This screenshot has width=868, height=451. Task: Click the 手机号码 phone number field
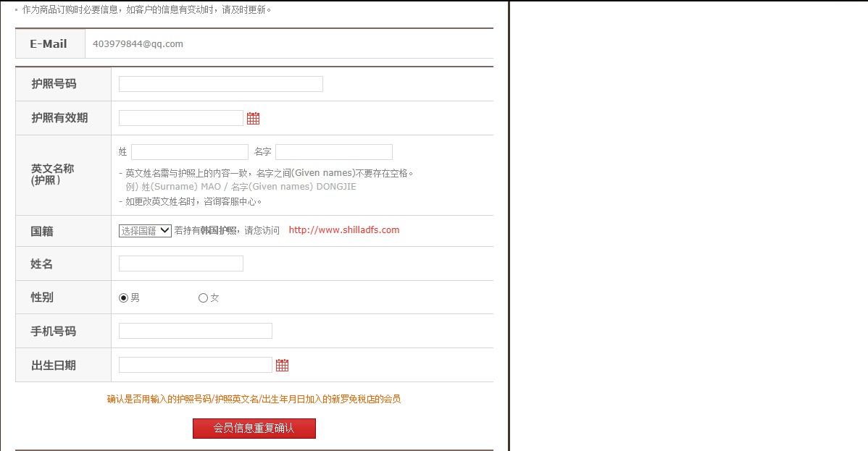tap(194, 330)
